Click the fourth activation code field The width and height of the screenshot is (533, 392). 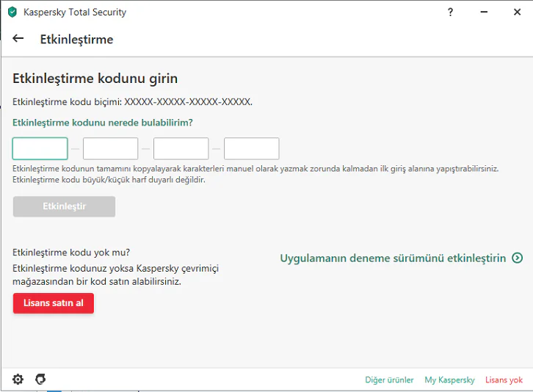[x=252, y=148]
